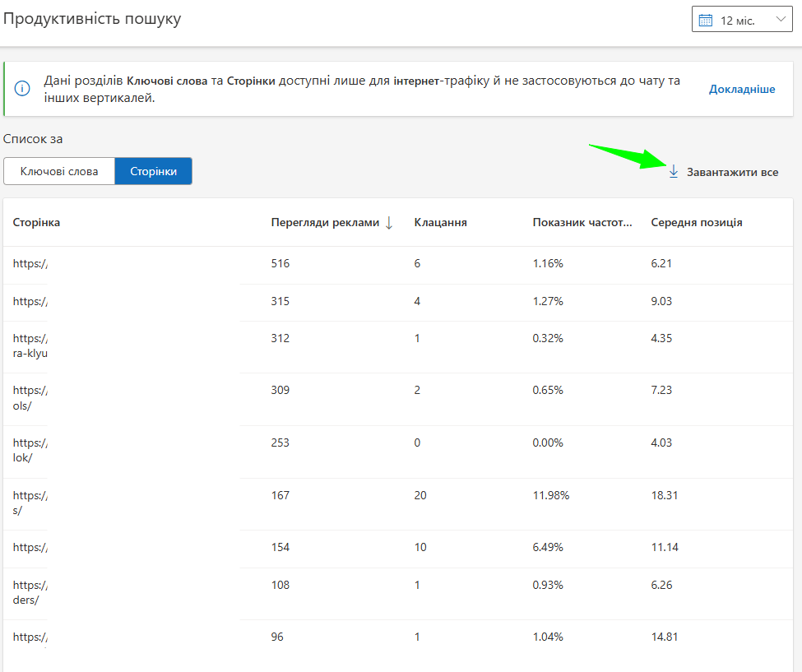
Task: Open the page URL ending in lok/
Action: coord(30,443)
